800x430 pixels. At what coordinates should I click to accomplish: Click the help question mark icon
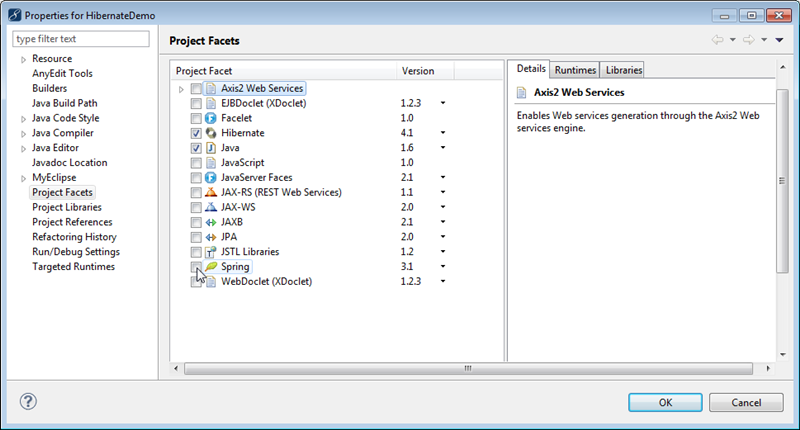(x=29, y=401)
